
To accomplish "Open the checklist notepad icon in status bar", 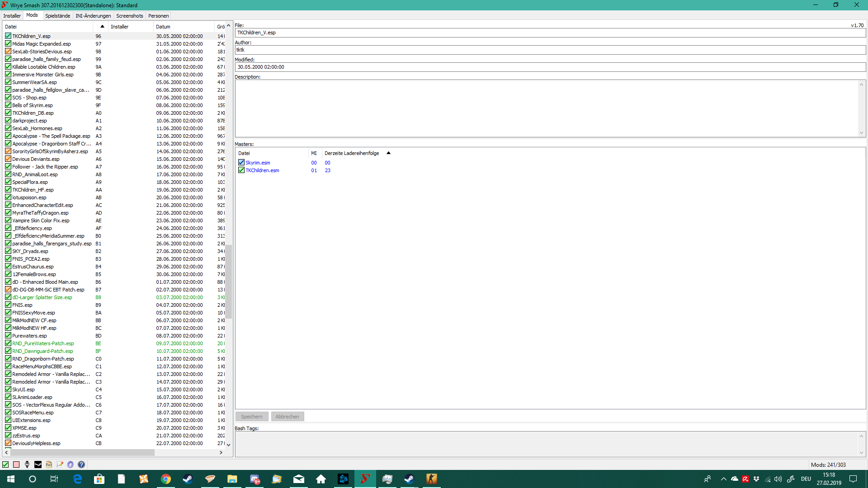I will pyautogui.click(x=60, y=465).
